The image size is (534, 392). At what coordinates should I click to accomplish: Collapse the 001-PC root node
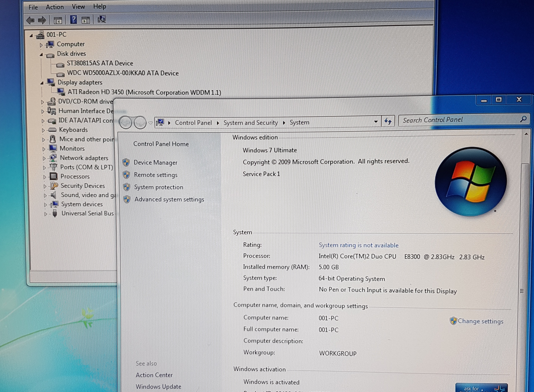(31, 36)
